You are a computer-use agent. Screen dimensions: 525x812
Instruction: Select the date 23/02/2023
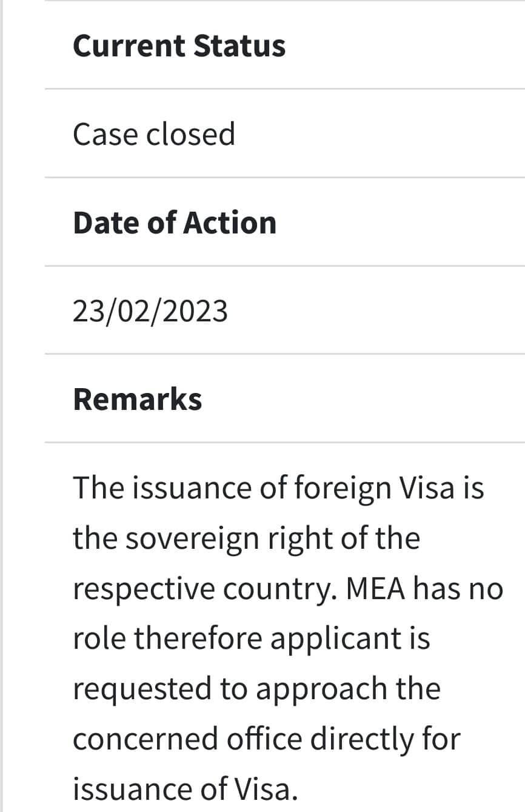click(x=150, y=311)
